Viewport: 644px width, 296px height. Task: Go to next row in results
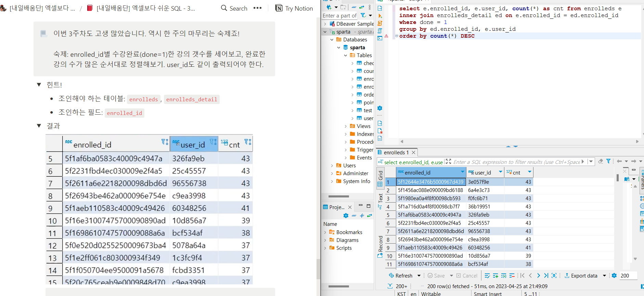click(539, 275)
